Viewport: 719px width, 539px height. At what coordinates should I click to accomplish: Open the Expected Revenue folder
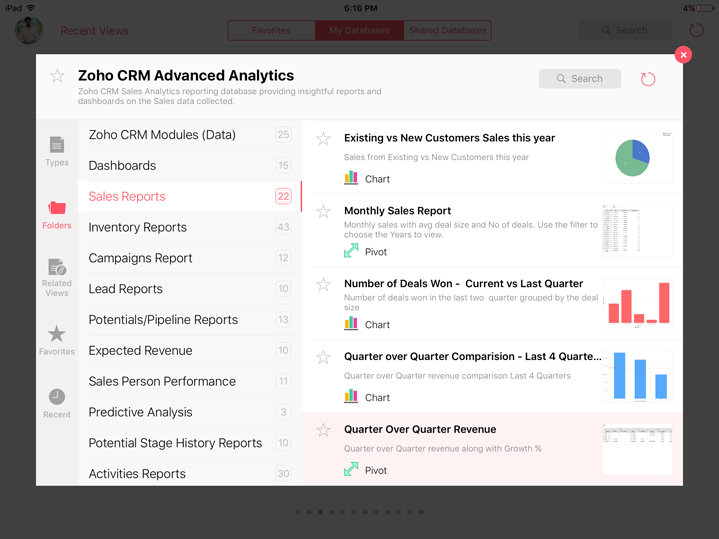click(190, 350)
